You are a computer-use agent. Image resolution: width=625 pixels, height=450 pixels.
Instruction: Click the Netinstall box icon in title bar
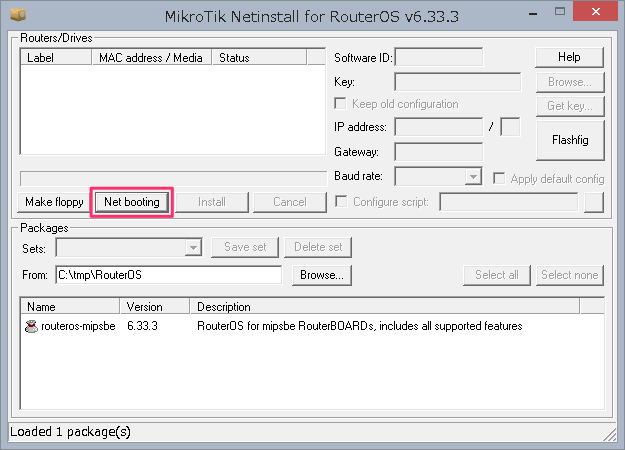pyautogui.click(x=18, y=14)
